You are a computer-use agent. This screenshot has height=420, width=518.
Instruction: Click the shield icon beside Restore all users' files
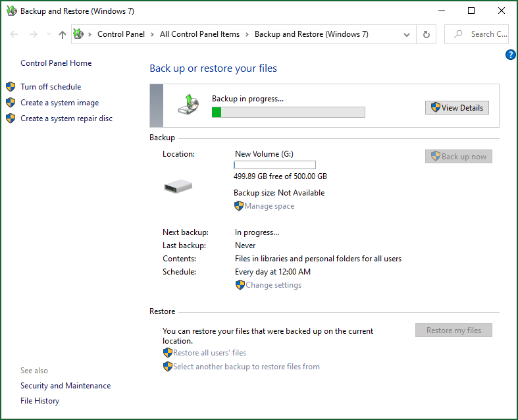(x=168, y=353)
